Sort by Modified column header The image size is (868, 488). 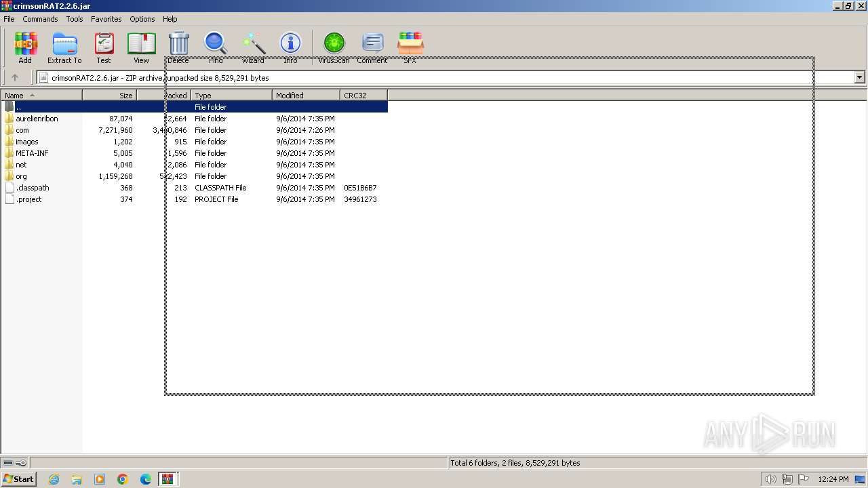(307, 96)
